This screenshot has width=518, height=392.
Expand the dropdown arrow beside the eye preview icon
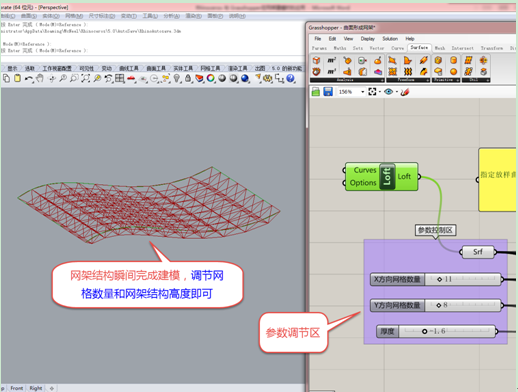(x=397, y=92)
